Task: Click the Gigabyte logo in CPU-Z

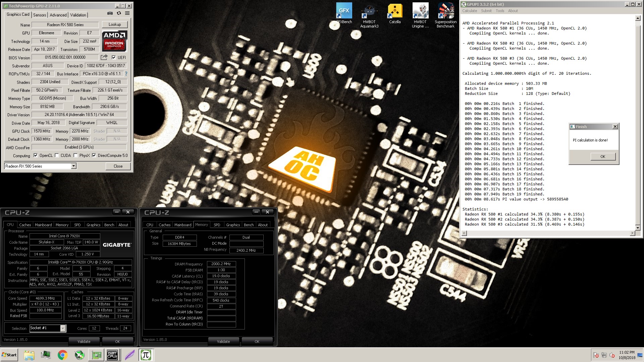Action: click(117, 245)
